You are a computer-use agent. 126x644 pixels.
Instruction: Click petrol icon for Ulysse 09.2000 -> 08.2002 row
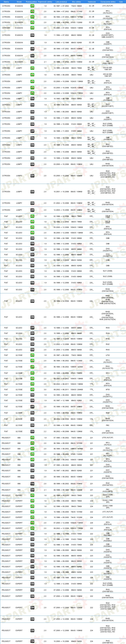(32, 379)
